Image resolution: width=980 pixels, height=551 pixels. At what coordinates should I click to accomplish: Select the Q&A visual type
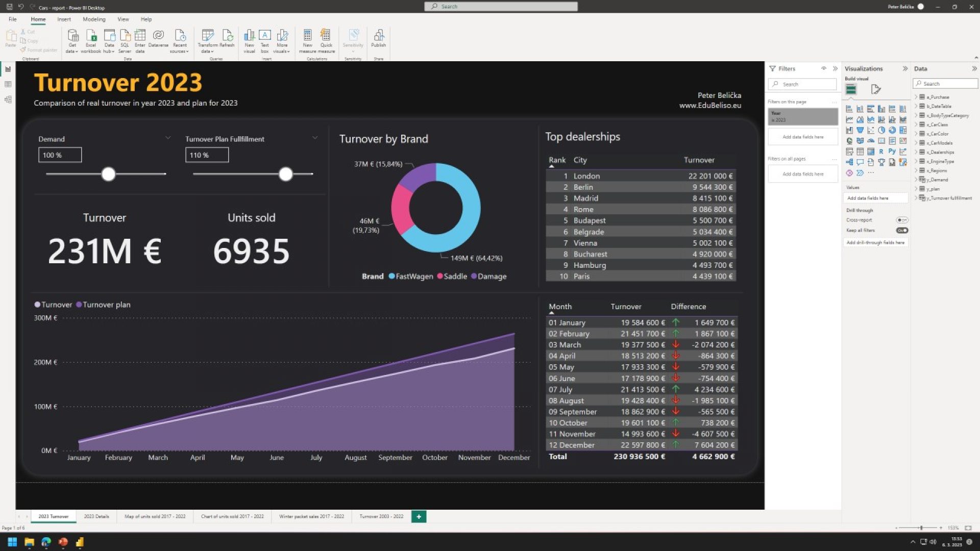(860, 162)
